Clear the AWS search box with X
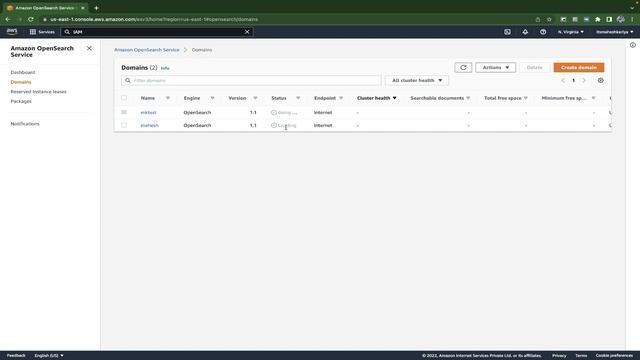Viewport: 640px width, 360px height. click(x=247, y=32)
